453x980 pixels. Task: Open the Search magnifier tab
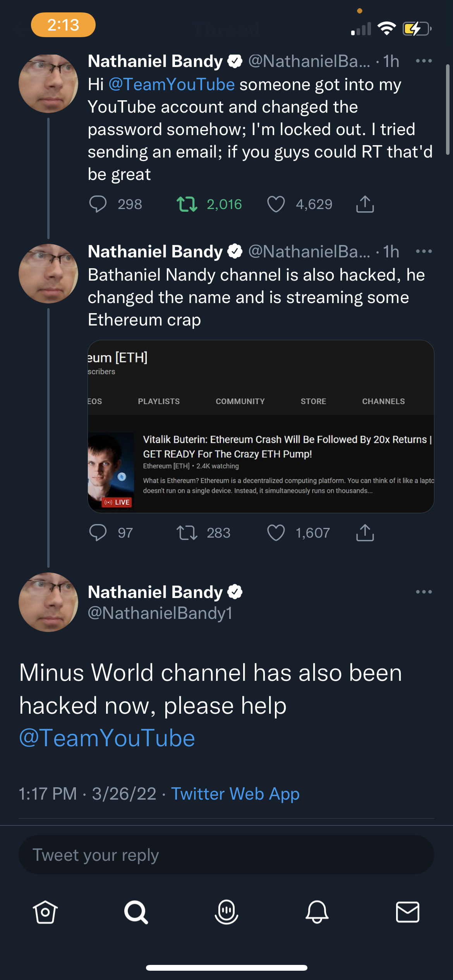point(136,912)
